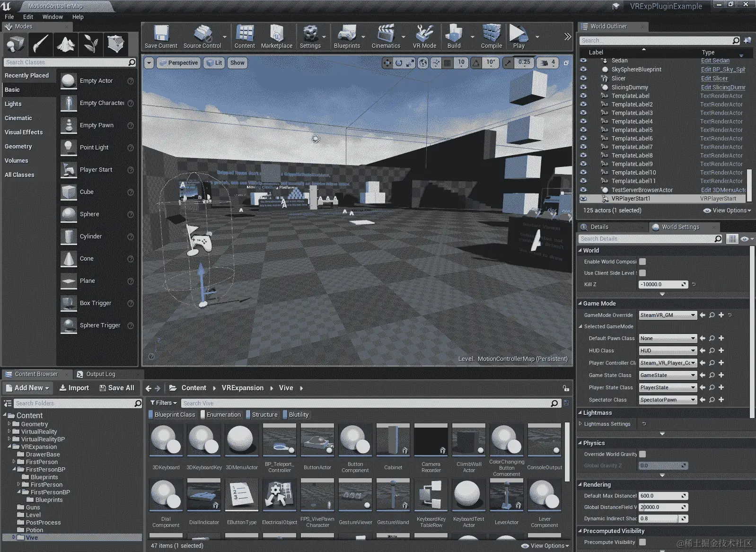
Task: Open viewport options dropdown arrow
Action: point(149,63)
